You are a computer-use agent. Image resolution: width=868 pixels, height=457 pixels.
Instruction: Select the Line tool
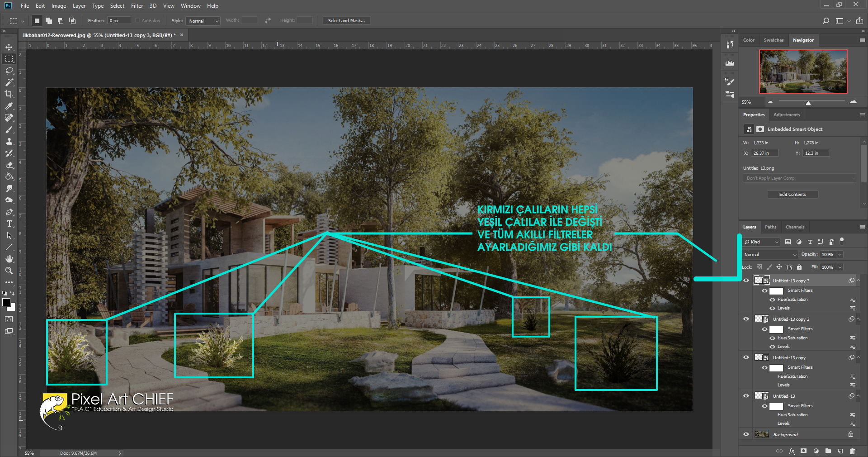point(9,247)
